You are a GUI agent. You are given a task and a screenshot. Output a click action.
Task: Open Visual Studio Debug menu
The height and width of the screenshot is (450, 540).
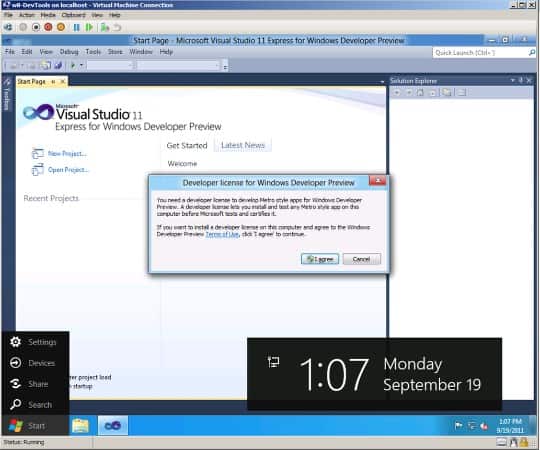pos(69,52)
